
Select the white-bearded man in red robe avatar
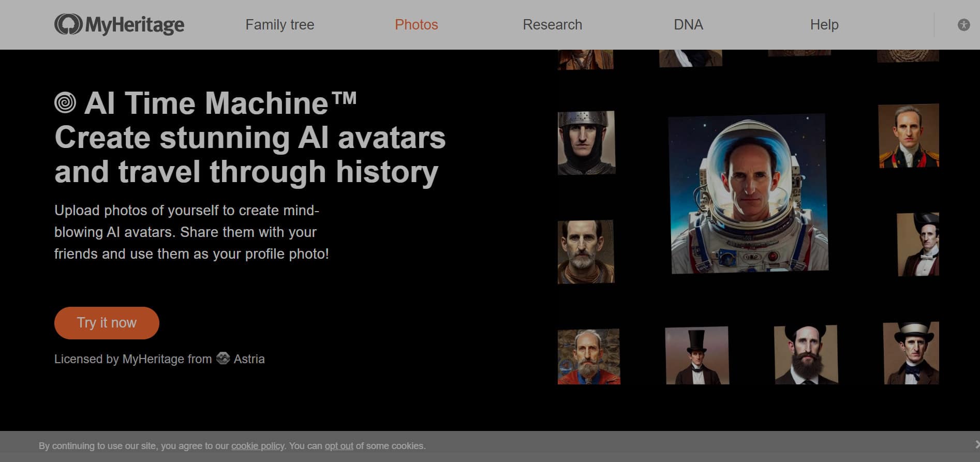point(589,356)
